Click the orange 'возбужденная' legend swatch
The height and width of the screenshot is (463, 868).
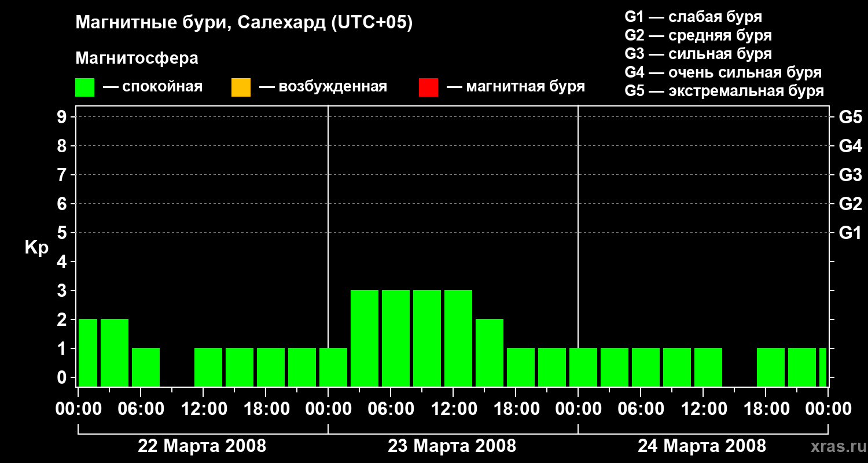pyautogui.click(x=241, y=87)
